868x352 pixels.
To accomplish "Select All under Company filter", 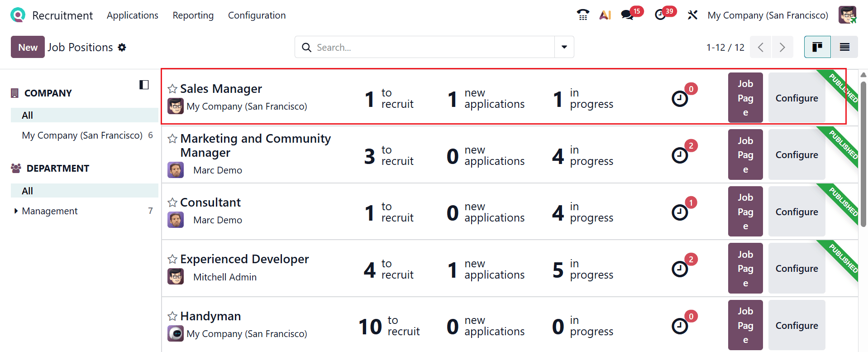I will (x=85, y=115).
